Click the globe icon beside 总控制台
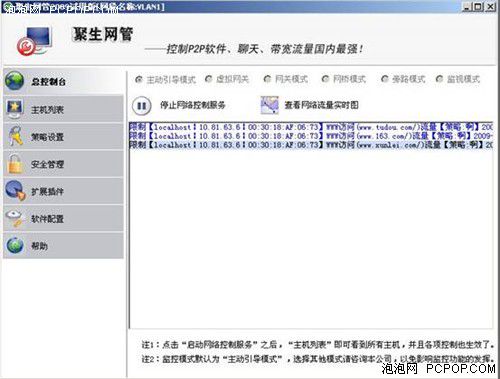The image size is (500, 379). (15, 81)
